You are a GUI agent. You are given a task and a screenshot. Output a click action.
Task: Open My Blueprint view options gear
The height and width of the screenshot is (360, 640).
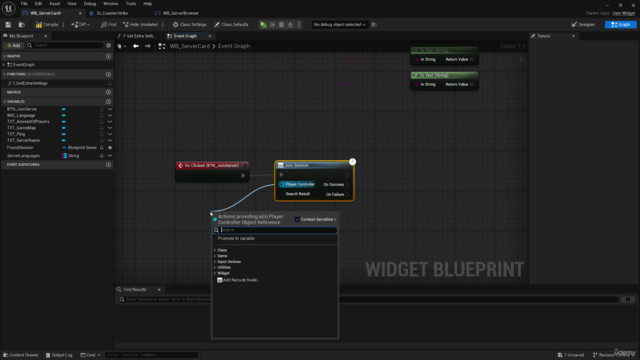[108, 45]
